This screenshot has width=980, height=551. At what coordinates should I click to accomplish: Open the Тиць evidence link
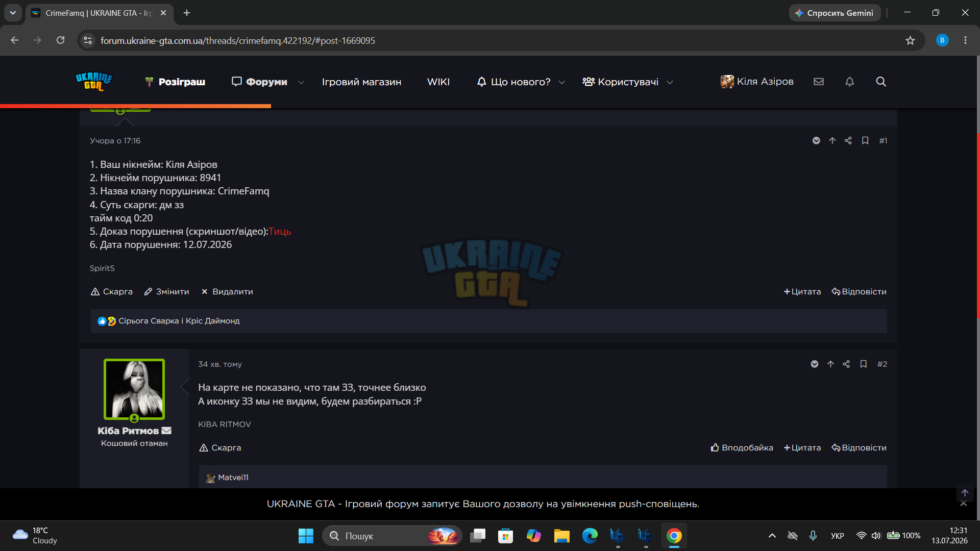tap(280, 231)
